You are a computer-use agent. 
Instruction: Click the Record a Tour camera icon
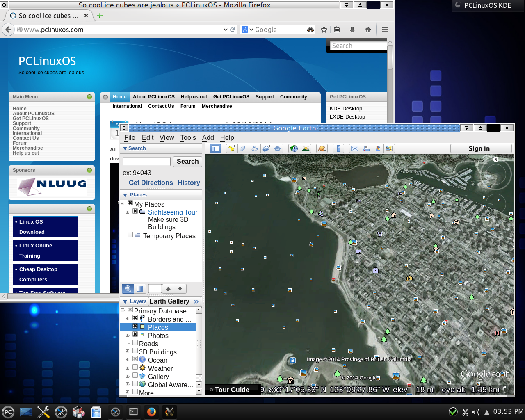278,148
